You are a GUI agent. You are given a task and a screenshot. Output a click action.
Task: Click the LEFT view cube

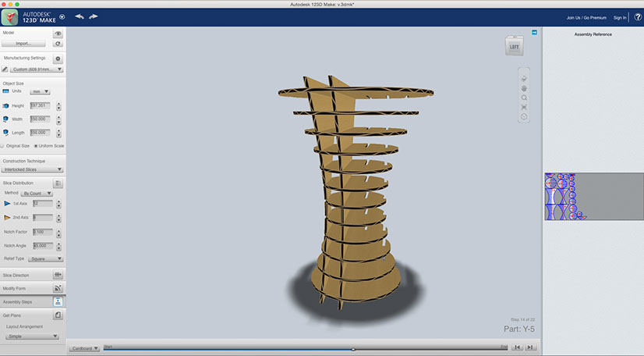point(515,46)
